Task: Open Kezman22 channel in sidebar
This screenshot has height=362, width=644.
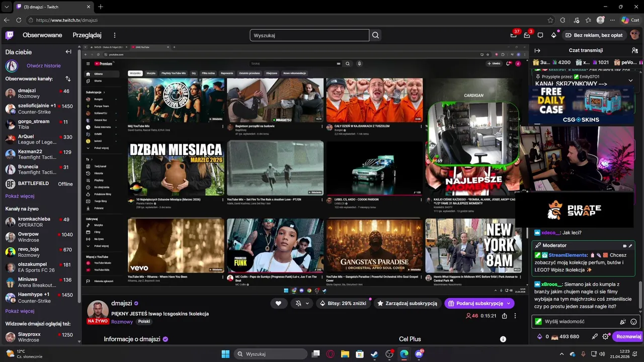Action: pyautogui.click(x=39, y=154)
